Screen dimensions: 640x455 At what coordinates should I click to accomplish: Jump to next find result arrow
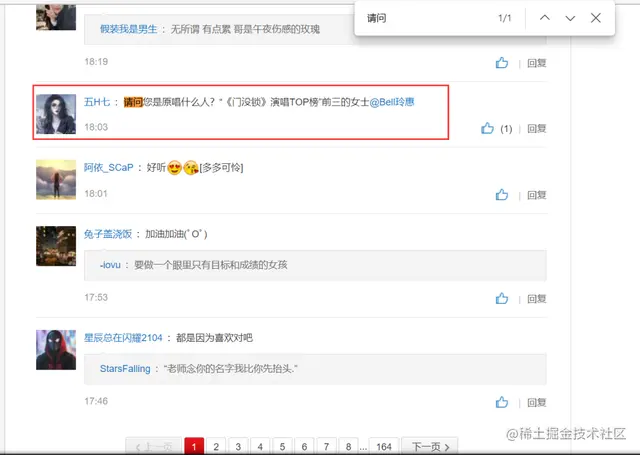[x=570, y=18]
